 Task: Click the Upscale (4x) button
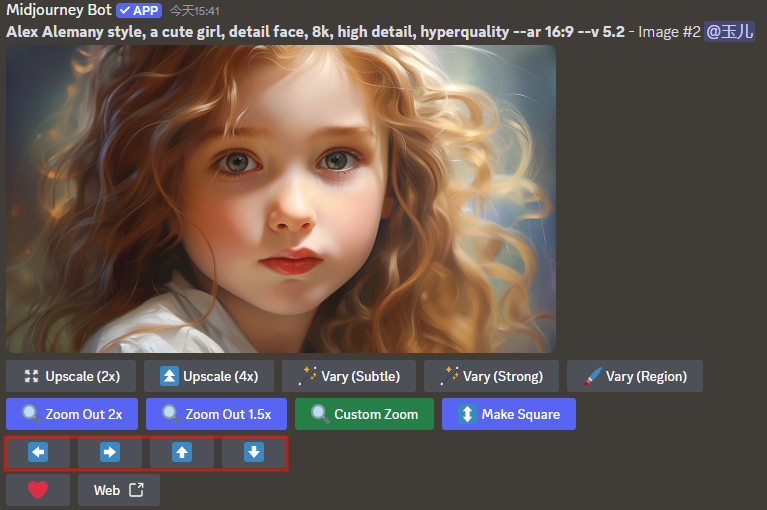point(209,376)
